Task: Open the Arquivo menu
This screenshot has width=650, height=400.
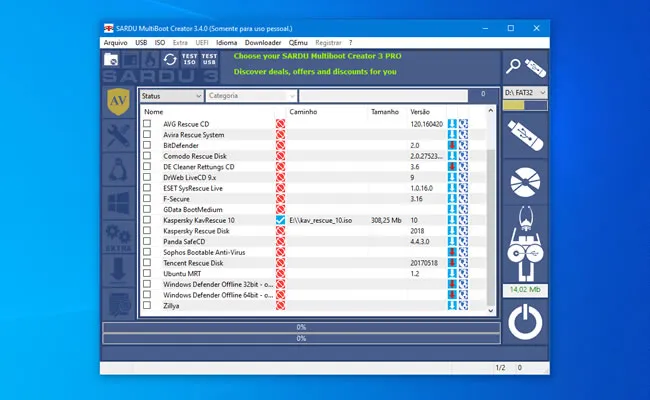Action: (116, 43)
